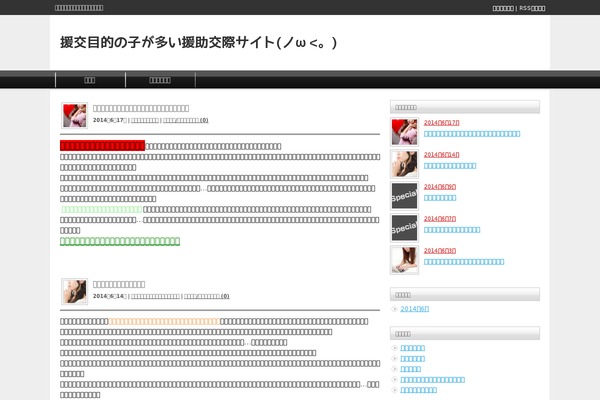Viewport: 600px width, 400px height.
Task: Open the blue title link under the sidebar 2014-6-14 date
Action: pos(450,166)
